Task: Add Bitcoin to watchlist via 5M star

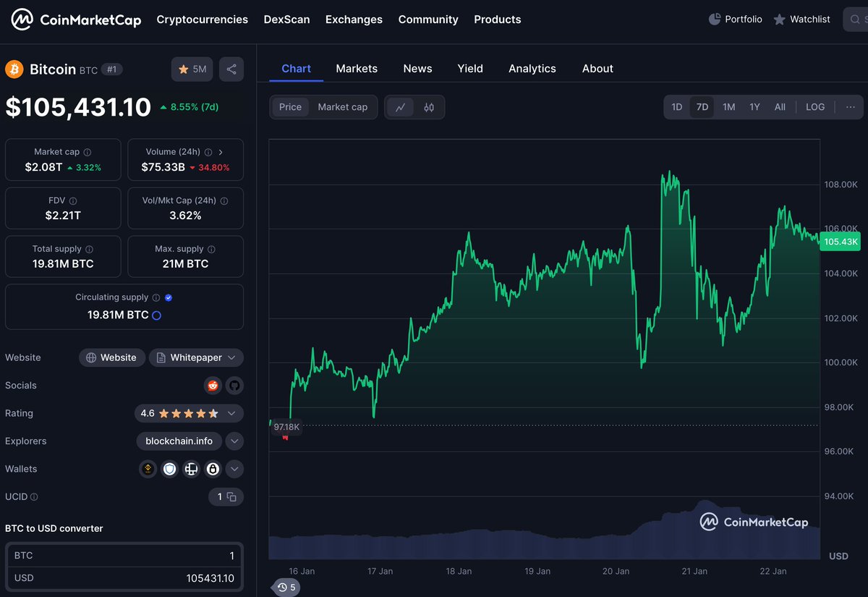Action: 192,69
